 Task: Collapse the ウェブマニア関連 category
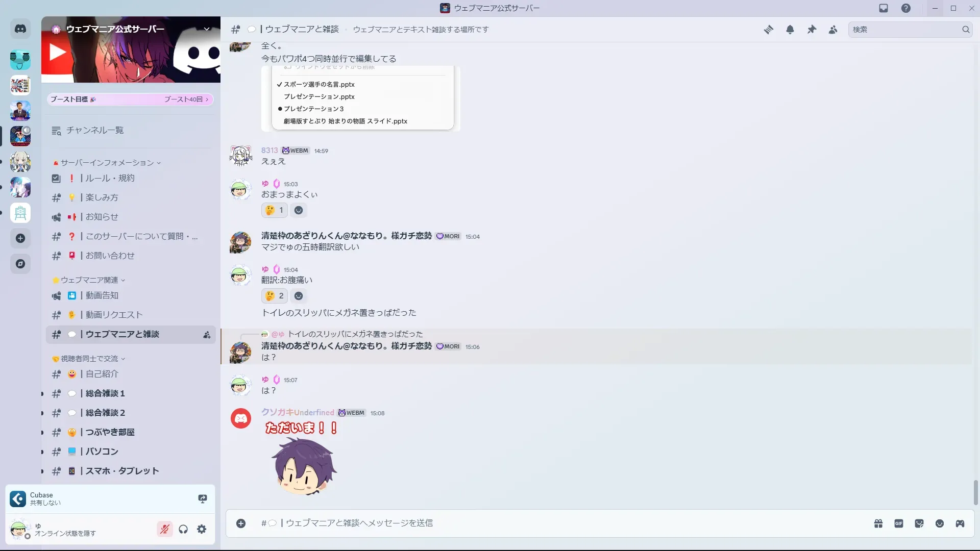89,280
